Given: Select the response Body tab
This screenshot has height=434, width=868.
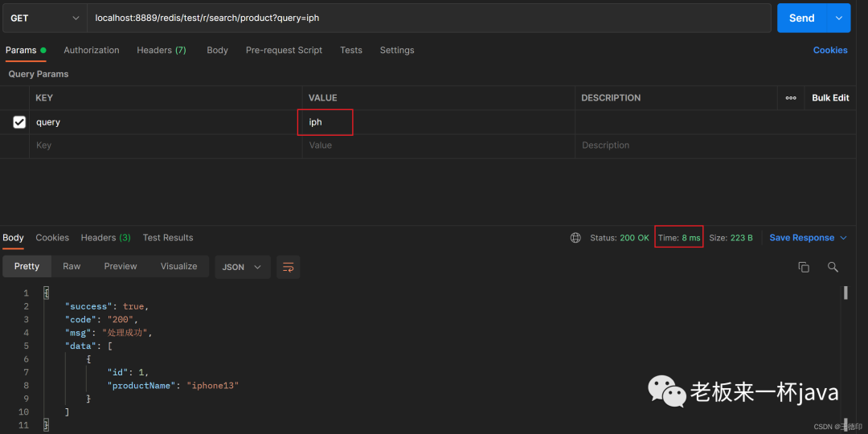Looking at the screenshot, I should 14,237.
